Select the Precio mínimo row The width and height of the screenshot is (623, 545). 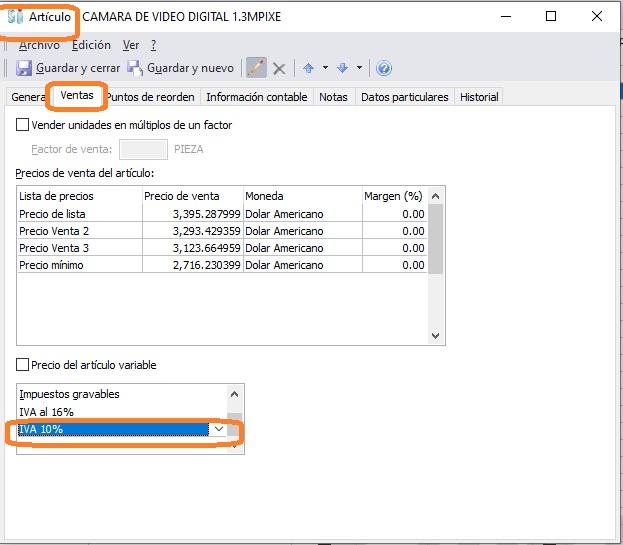click(222, 265)
